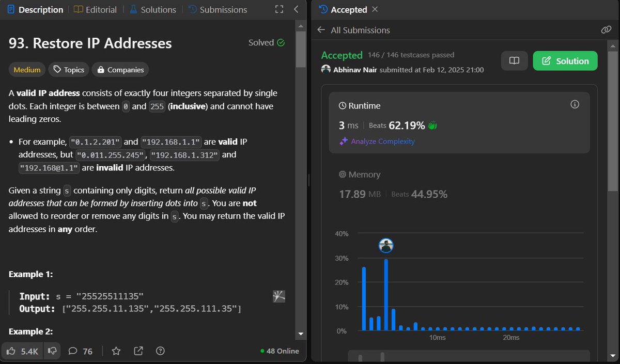Click the Medium difficulty badge
This screenshot has width=620, height=364.
(27, 70)
